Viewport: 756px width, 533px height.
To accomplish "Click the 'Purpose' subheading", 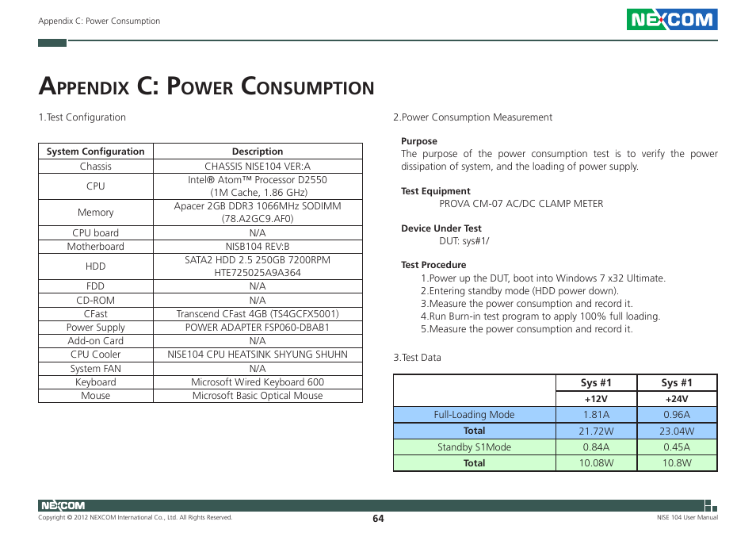I will click(419, 141).
